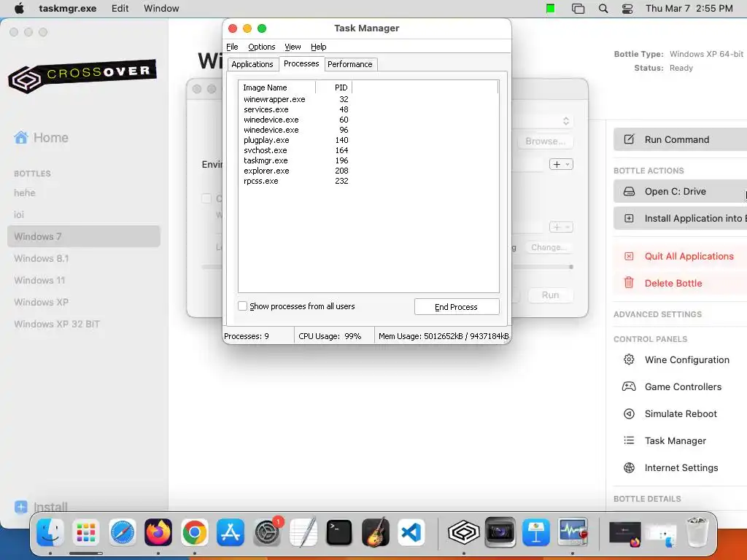Screen dimensions: 747x560
Task: Switch to the Applications tab
Action: pyautogui.click(x=252, y=64)
